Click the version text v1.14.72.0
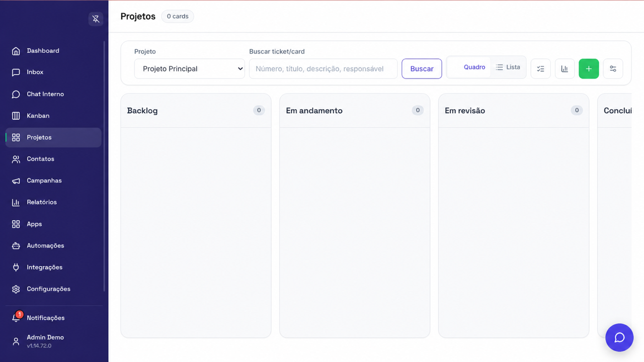 tap(39, 346)
